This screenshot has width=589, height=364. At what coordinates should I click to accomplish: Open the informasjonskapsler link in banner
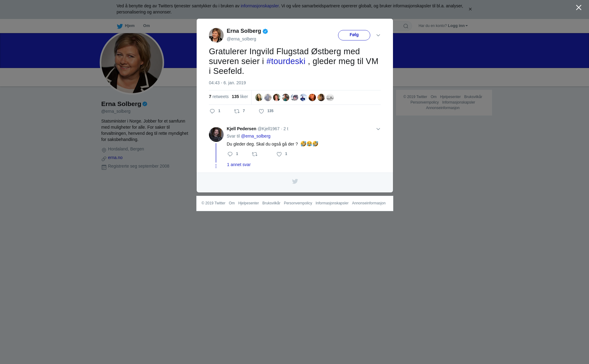[x=260, y=6]
